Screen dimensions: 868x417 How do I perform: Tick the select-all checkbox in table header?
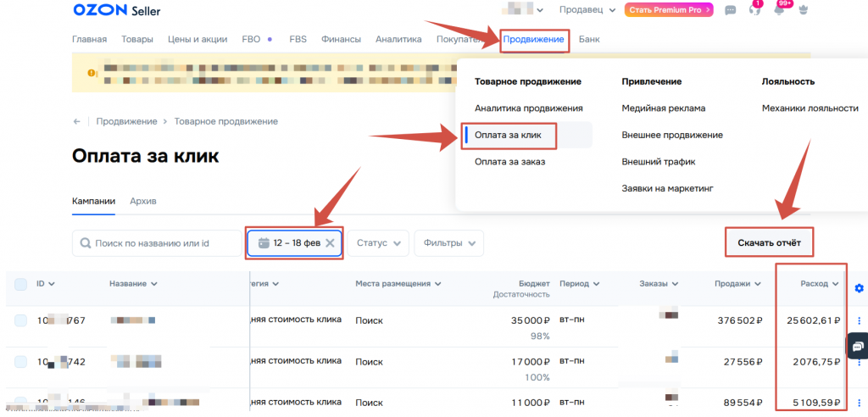(x=21, y=284)
